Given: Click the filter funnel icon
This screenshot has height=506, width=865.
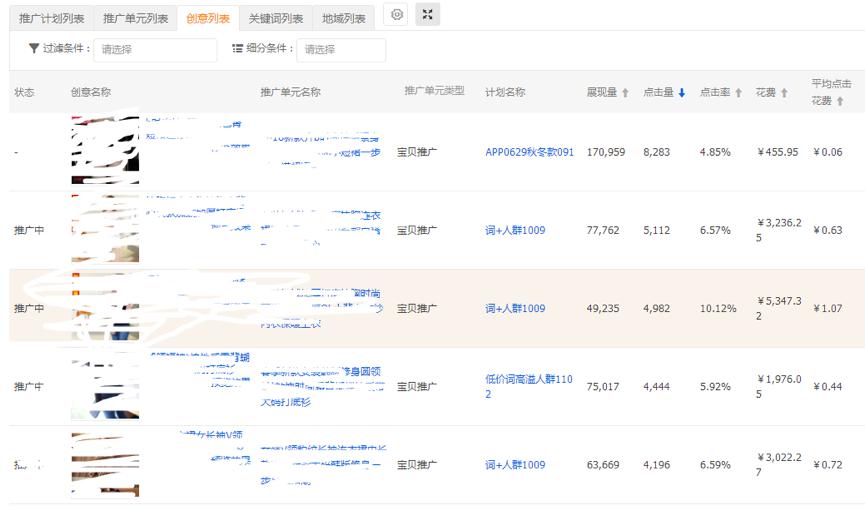Looking at the screenshot, I should tap(34, 49).
